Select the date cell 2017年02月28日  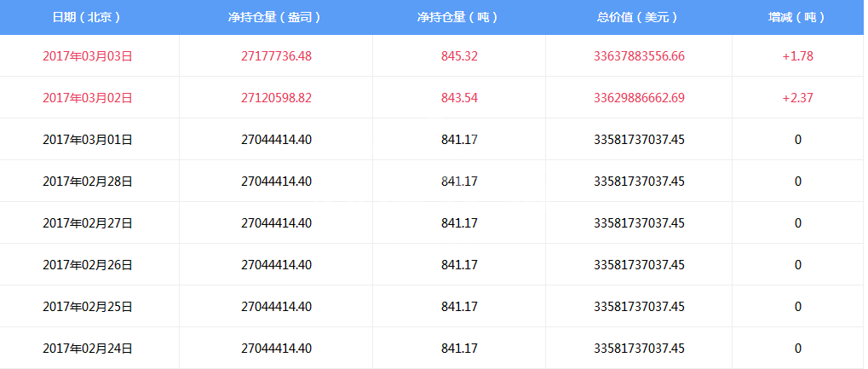click(x=88, y=182)
